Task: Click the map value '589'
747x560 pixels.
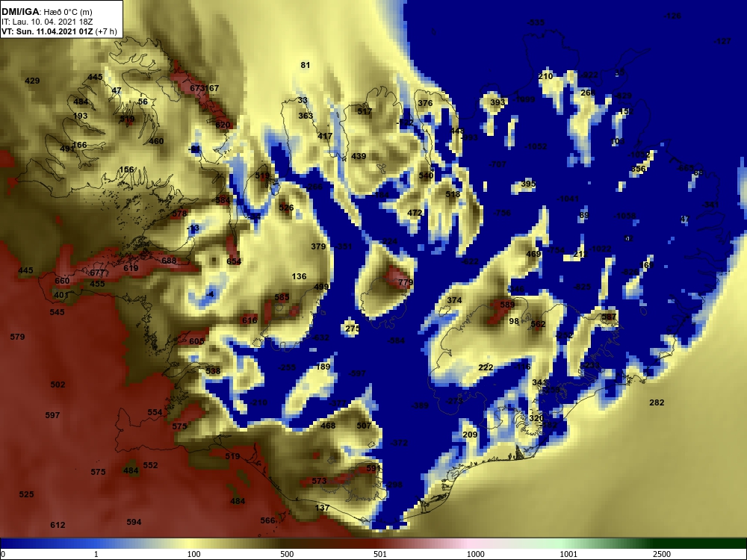Action: pos(507,305)
